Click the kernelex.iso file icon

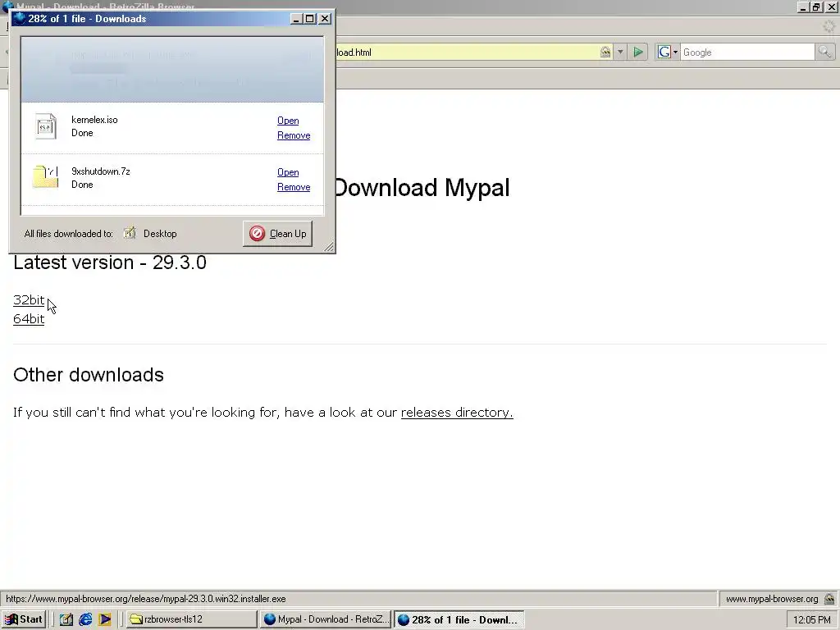pos(46,126)
